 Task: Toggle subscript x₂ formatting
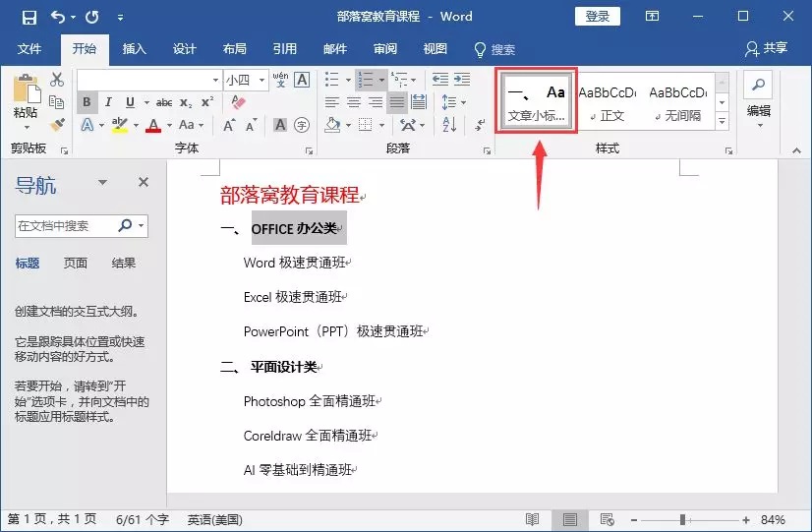click(x=186, y=102)
